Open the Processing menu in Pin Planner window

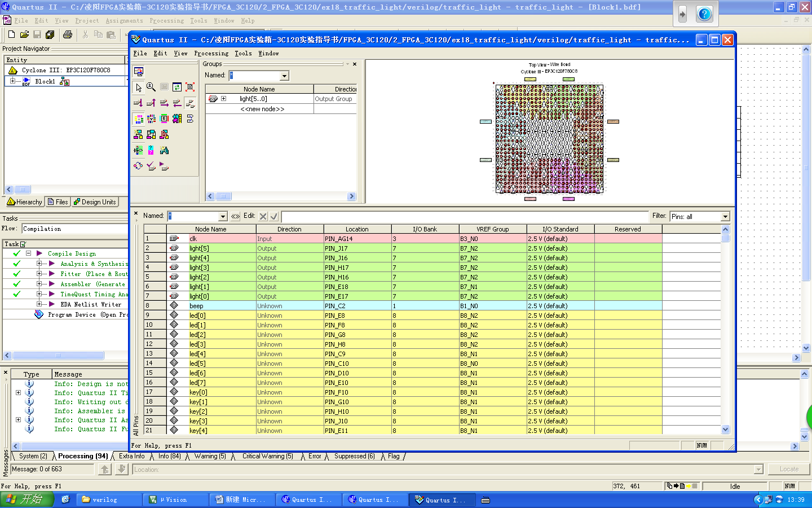(211, 54)
